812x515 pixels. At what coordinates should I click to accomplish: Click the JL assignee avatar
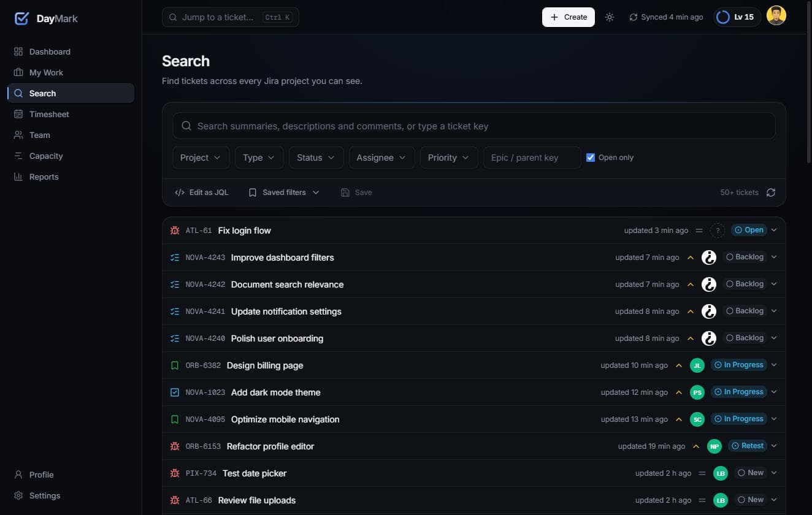697,365
